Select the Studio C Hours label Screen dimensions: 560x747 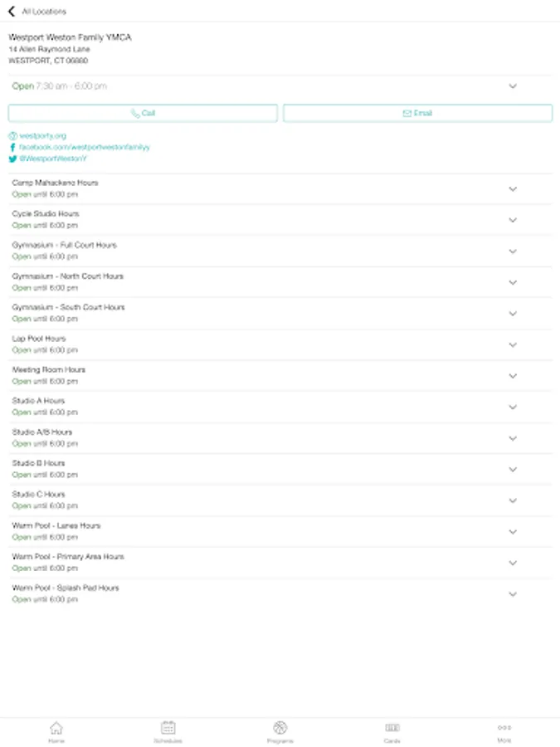(38, 495)
